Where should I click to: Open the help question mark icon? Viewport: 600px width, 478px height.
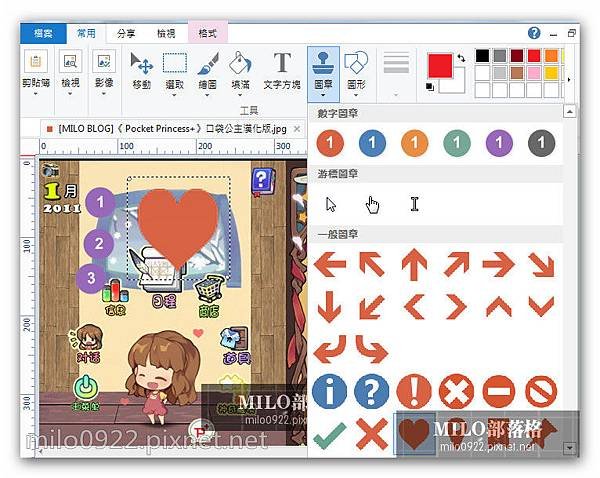534,33
